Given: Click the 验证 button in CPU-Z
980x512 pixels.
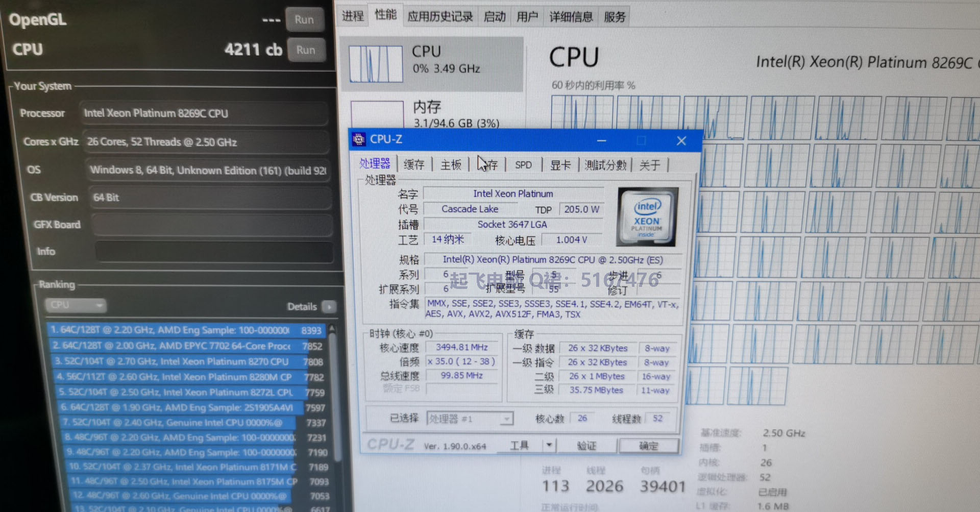Looking at the screenshot, I should click(x=586, y=446).
